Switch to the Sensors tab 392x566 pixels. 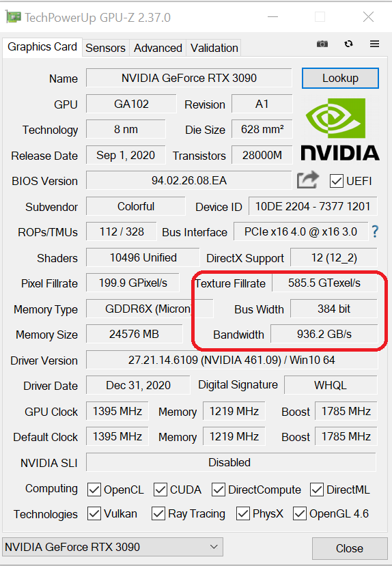(105, 48)
